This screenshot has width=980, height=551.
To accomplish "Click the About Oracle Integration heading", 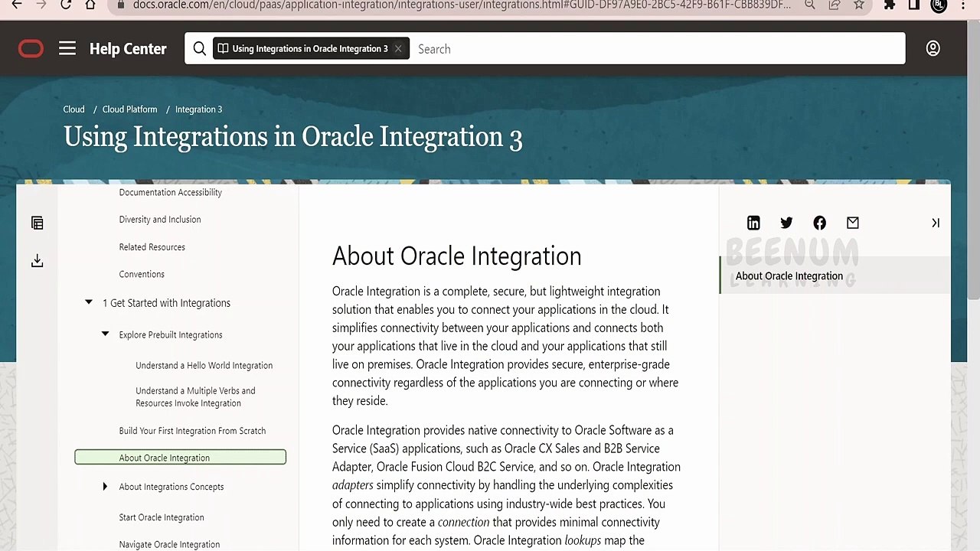I will coord(457,256).
